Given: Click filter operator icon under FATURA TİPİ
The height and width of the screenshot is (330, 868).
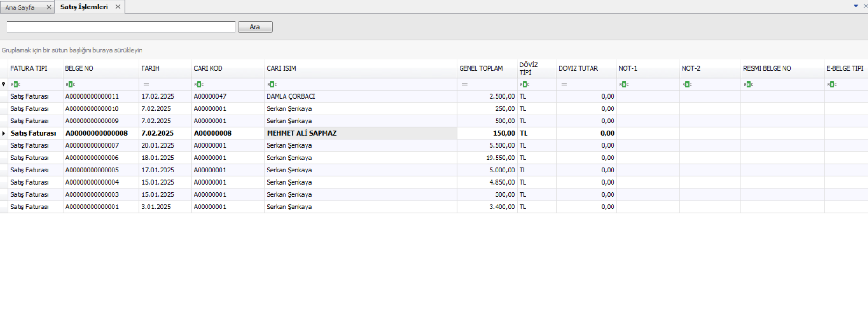Looking at the screenshot, I should (x=15, y=85).
